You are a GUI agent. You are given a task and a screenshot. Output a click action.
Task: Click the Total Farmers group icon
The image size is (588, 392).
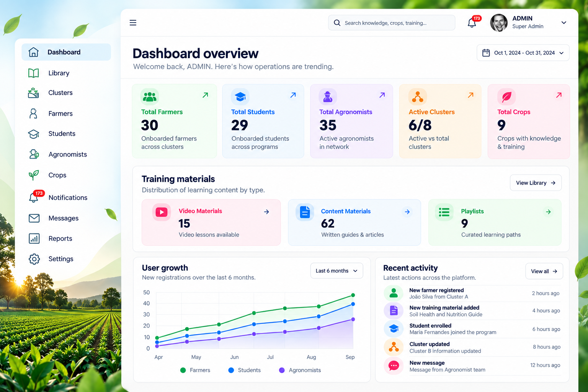[x=150, y=97]
